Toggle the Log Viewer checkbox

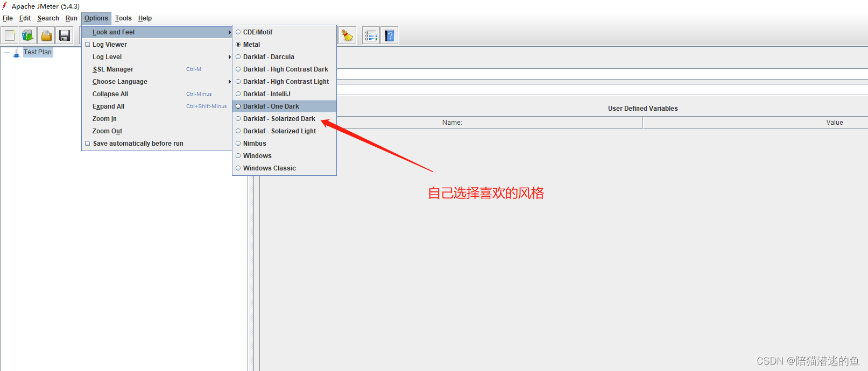pyautogui.click(x=88, y=45)
